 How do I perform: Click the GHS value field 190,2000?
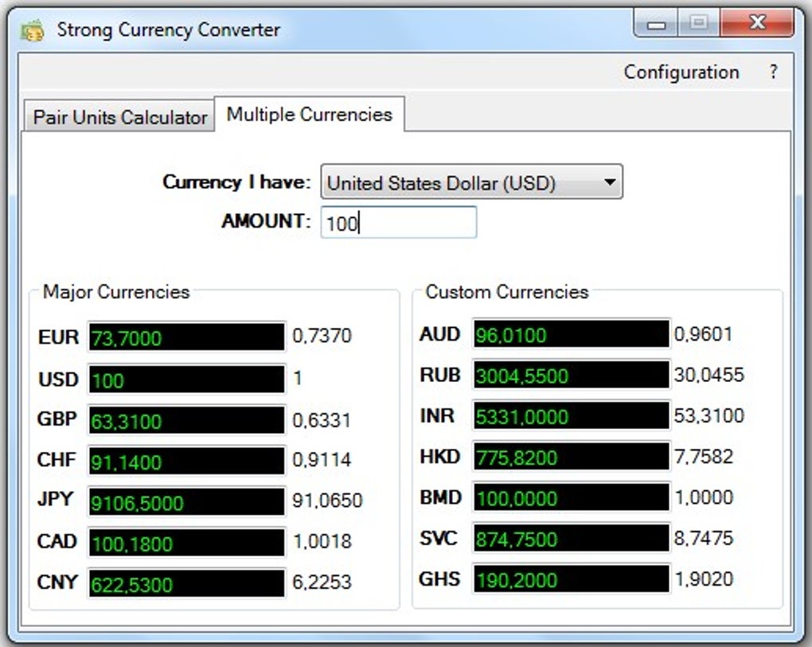point(572,579)
